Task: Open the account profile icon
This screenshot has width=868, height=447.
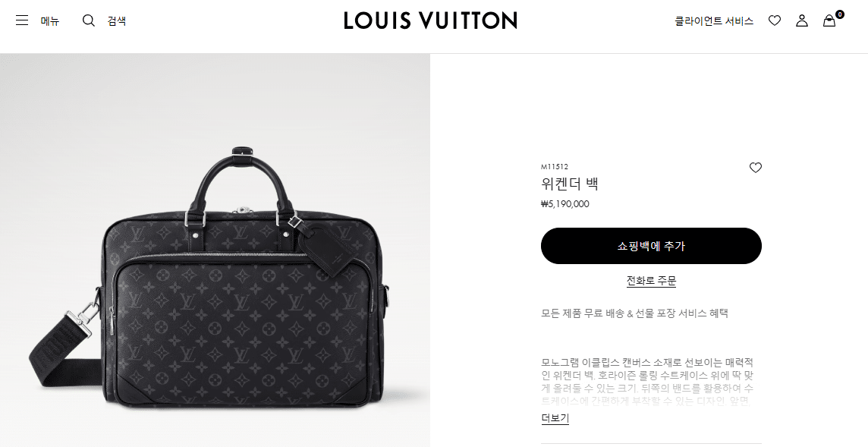Action: 801,21
